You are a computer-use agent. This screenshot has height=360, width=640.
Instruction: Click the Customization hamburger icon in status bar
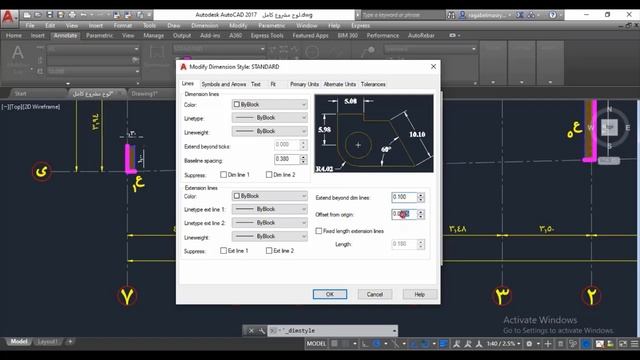(635, 344)
